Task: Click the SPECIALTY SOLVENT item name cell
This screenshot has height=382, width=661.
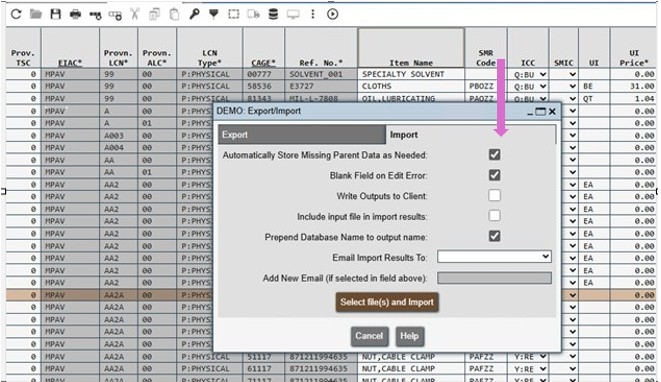Action: (411, 74)
